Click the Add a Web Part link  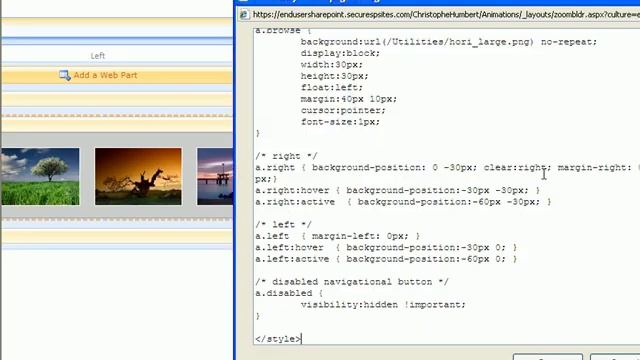[105, 75]
